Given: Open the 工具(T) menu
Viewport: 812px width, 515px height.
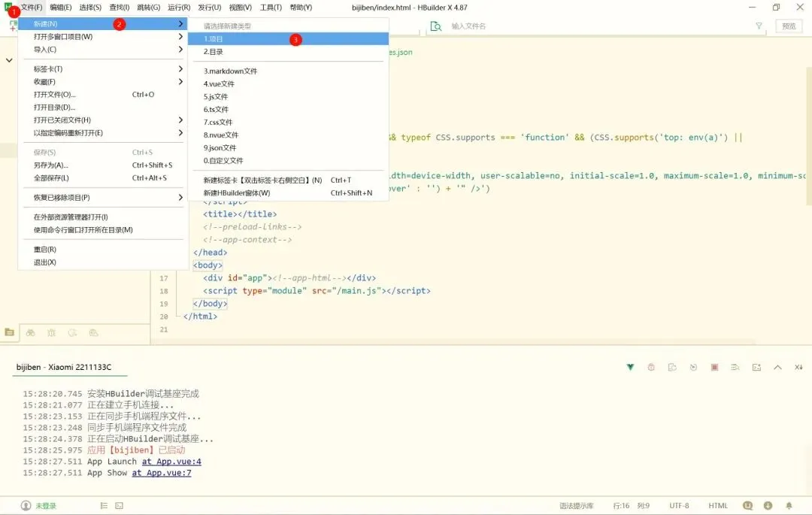Looking at the screenshot, I should pyautogui.click(x=271, y=8).
